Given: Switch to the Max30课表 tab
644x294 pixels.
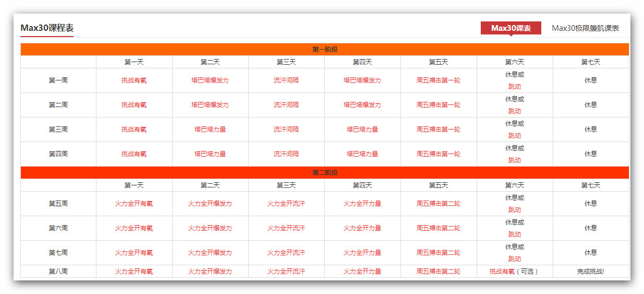Looking at the screenshot, I should point(511,28).
